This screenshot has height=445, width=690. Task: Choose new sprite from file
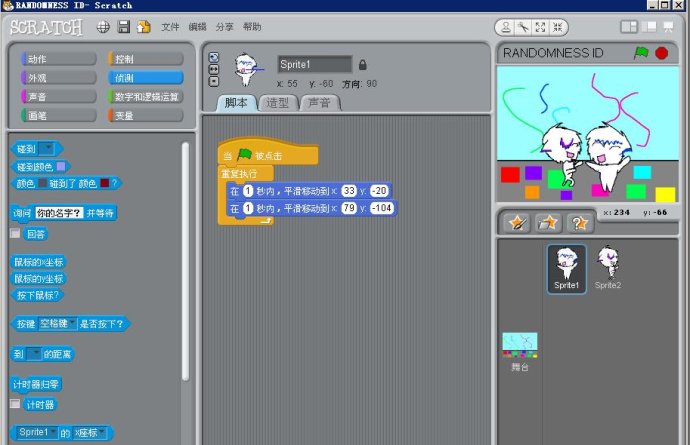coord(548,223)
